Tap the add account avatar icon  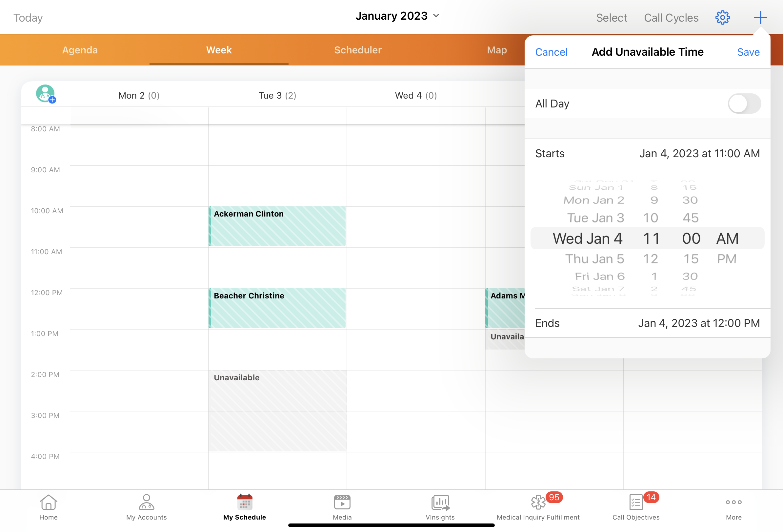coord(46,94)
